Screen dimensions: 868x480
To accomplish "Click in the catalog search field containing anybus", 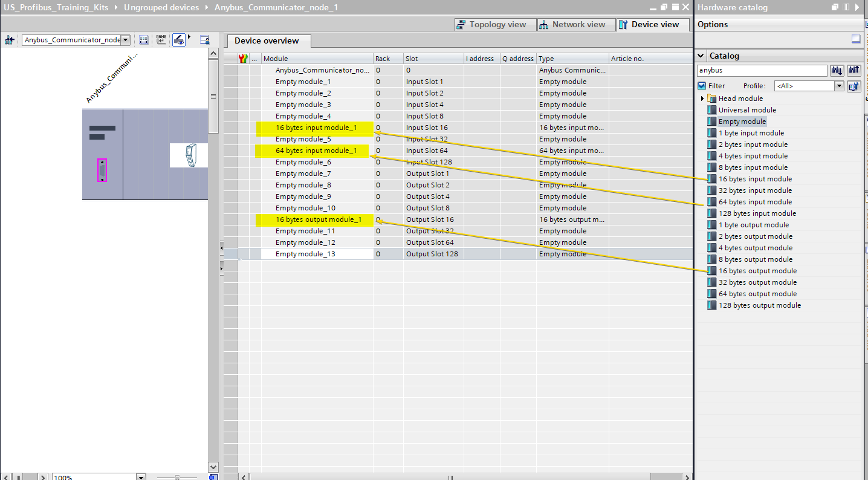I will click(x=761, y=70).
